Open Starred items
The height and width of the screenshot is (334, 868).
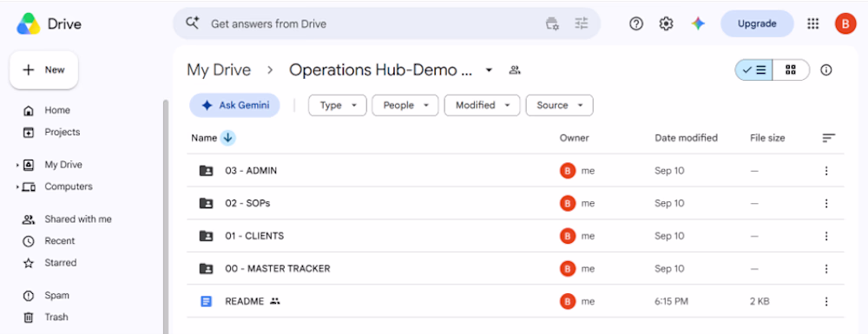click(61, 263)
